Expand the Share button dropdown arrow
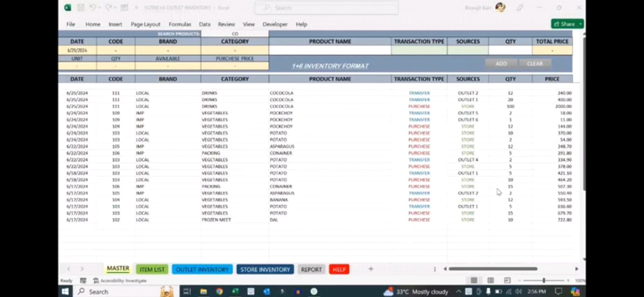 point(580,24)
